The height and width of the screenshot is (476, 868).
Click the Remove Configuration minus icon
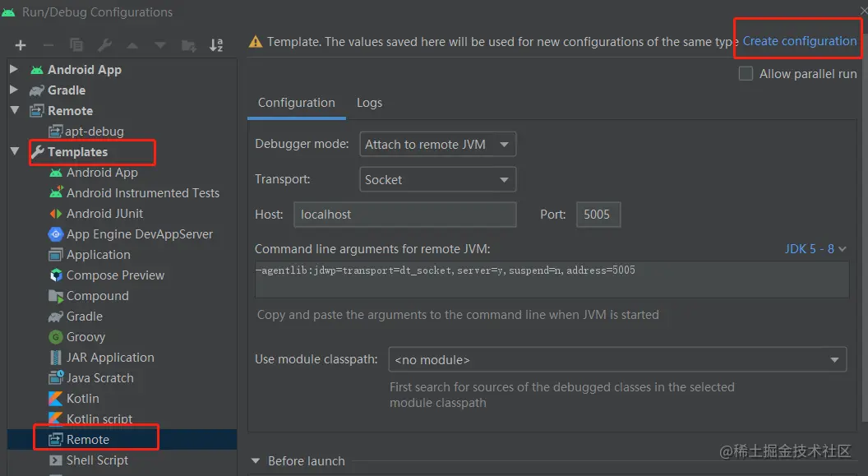[x=48, y=45]
